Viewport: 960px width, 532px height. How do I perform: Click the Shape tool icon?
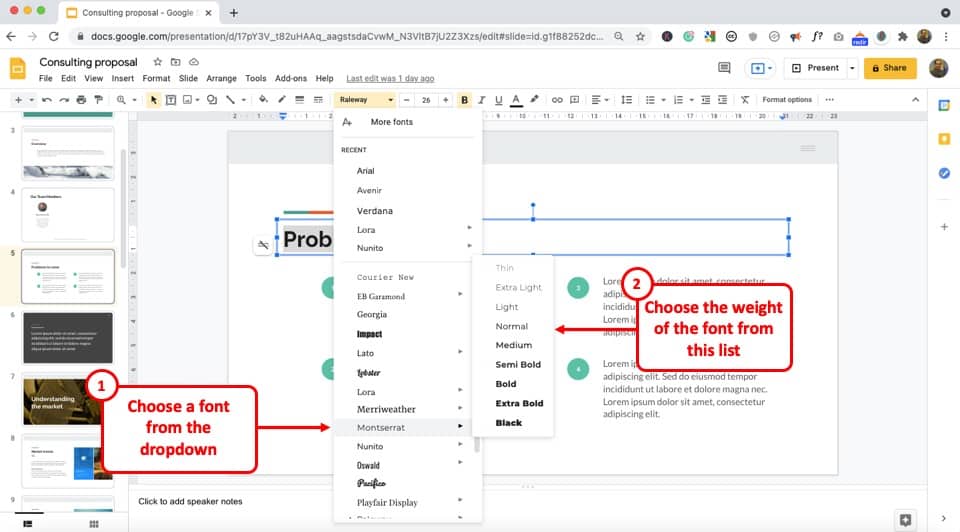pos(212,100)
